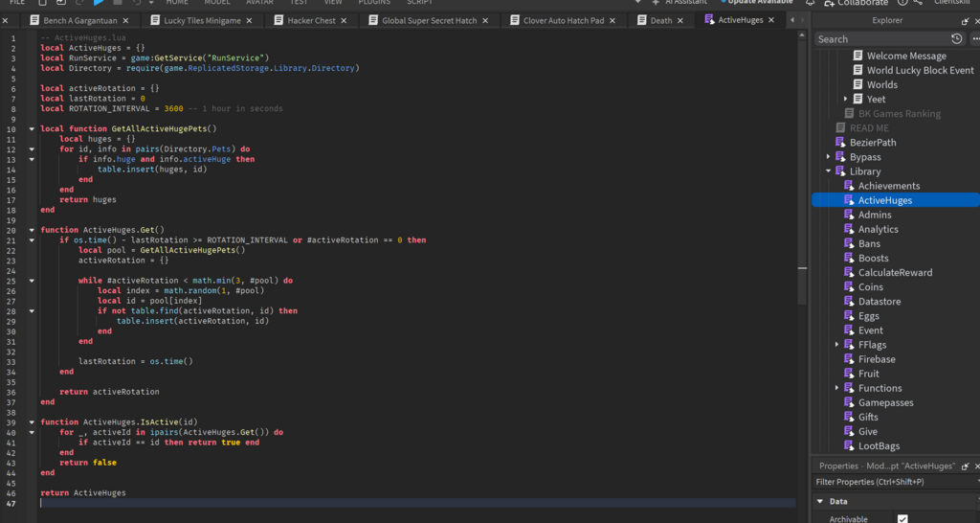
Task: Undock the Properties panel
Action: pos(965,466)
